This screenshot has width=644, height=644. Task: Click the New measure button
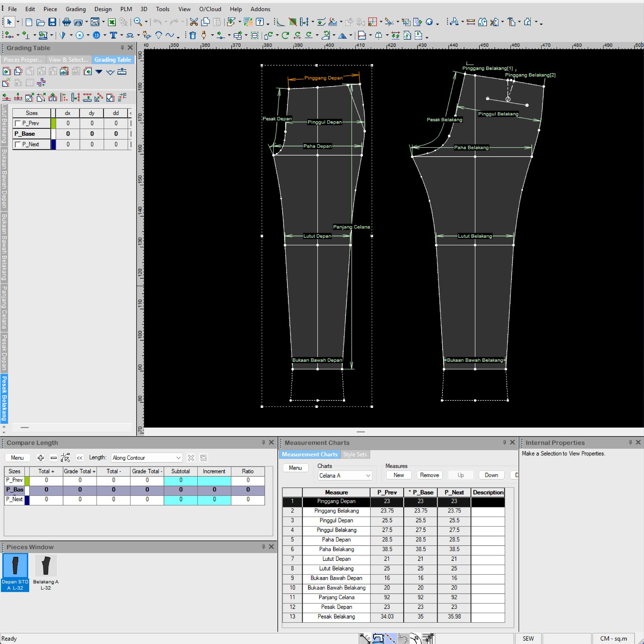399,475
